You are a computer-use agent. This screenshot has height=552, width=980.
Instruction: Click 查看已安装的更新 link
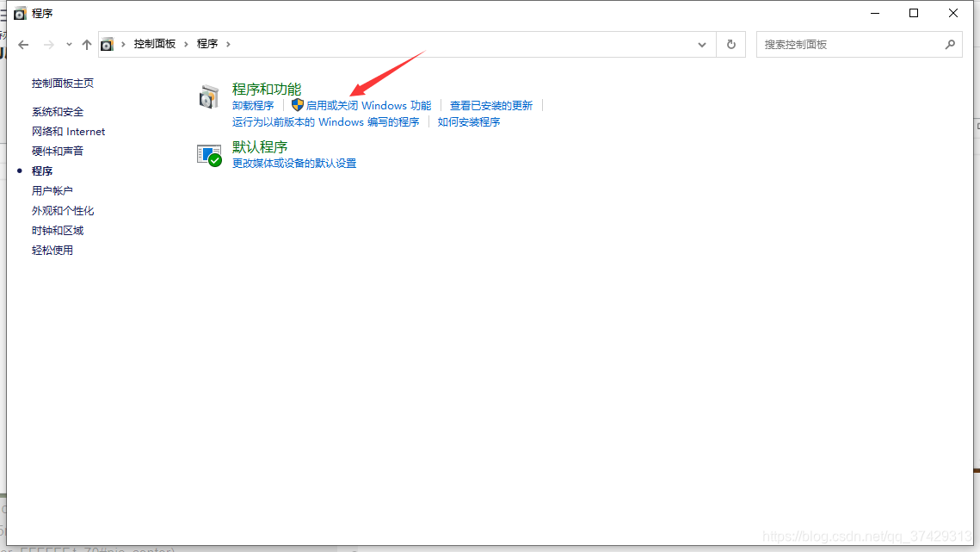(x=491, y=106)
